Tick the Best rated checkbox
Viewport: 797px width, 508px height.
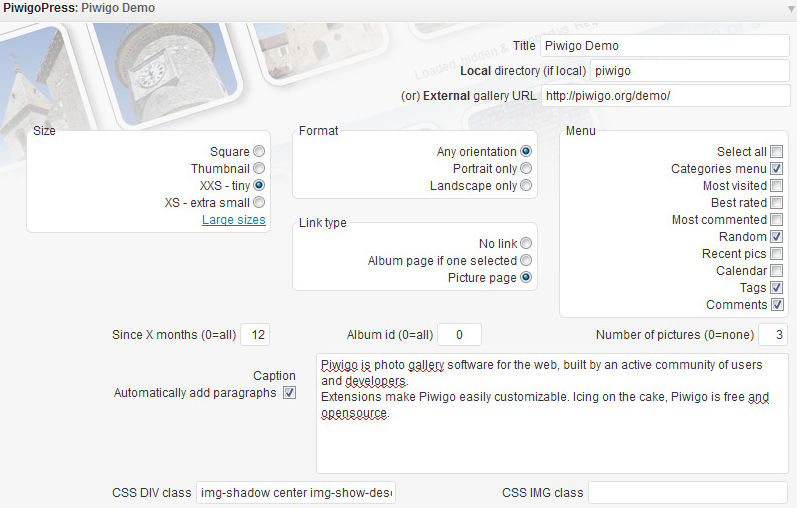[x=776, y=203]
